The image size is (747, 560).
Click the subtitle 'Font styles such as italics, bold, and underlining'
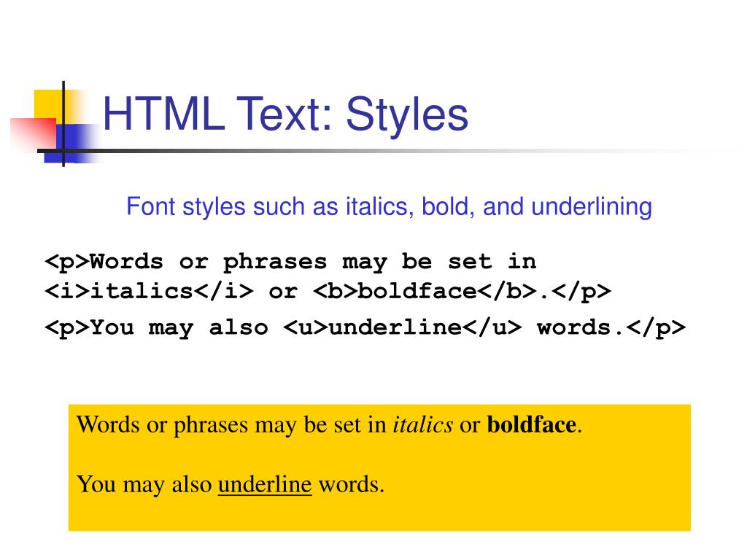pos(389,207)
